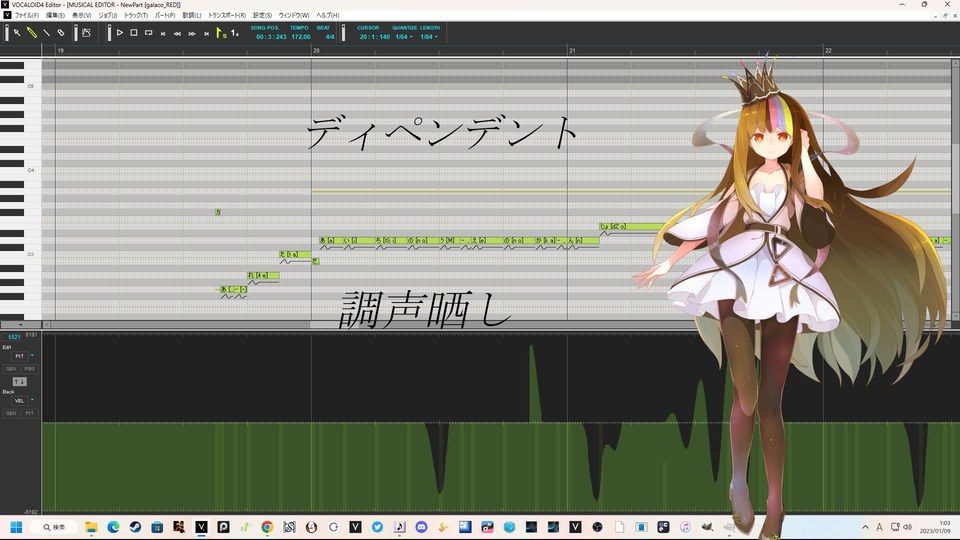Click the BEAT 4/4 value
Viewport: 960px width, 540px height.
click(330, 37)
